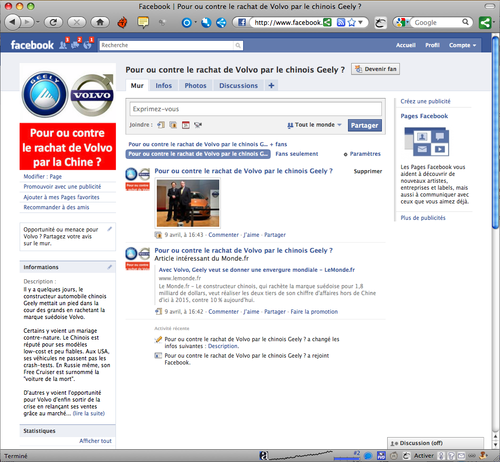Click the Partager button to post
The width and height of the screenshot is (500, 462).
coord(365,125)
